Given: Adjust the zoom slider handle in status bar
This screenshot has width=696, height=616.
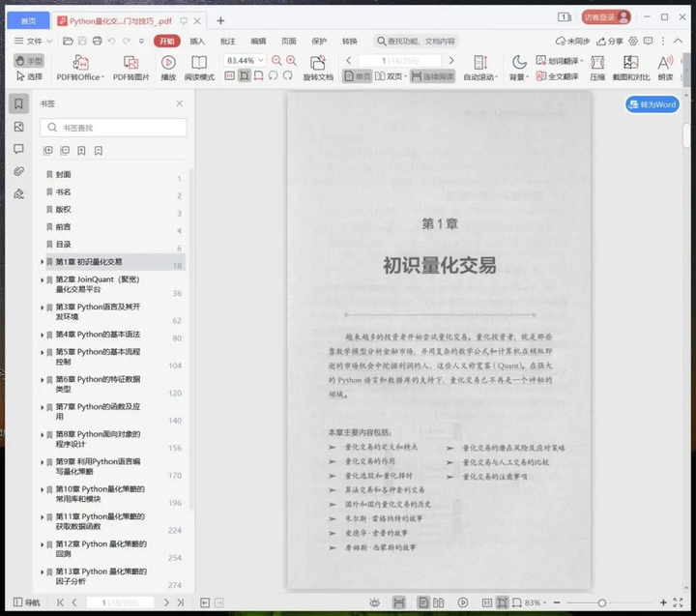Looking at the screenshot, I should [602, 602].
